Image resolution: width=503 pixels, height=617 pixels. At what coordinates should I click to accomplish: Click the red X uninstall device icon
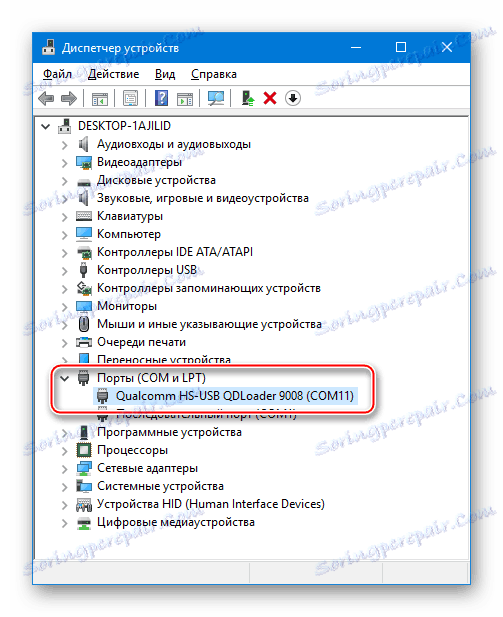[x=270, y=98]
